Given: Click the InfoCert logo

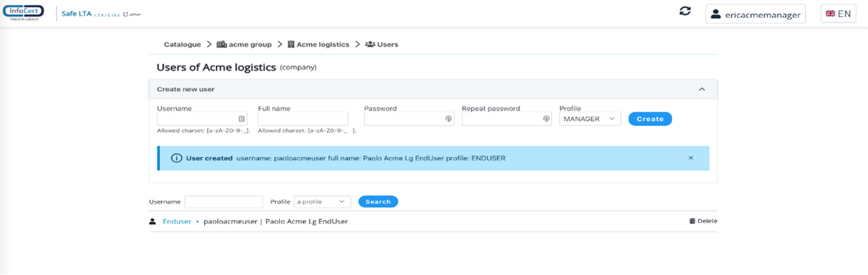Looking at the screenshot, I should 24,13.
